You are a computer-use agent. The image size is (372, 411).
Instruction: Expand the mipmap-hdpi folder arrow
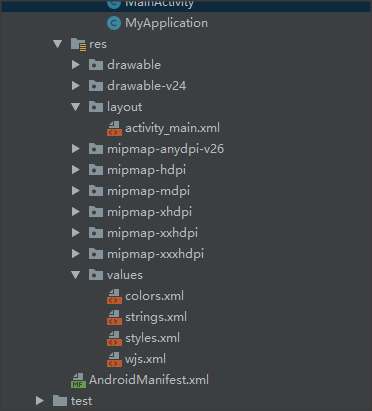tap(76, 170)
